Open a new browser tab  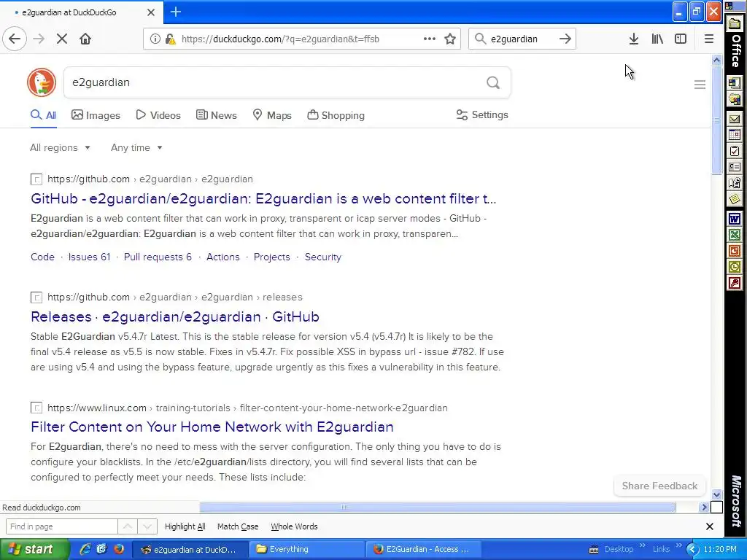175,12
